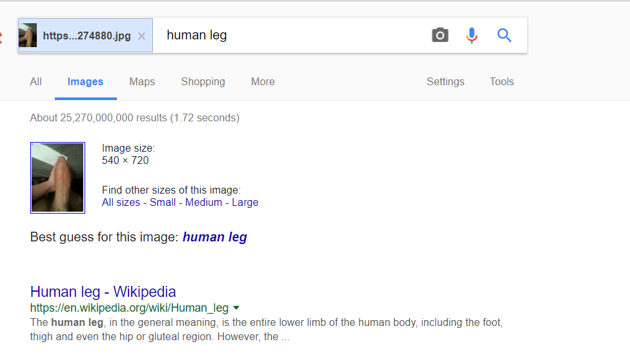Go to the Shopping tab
The image size is (630, 364).
203,82
